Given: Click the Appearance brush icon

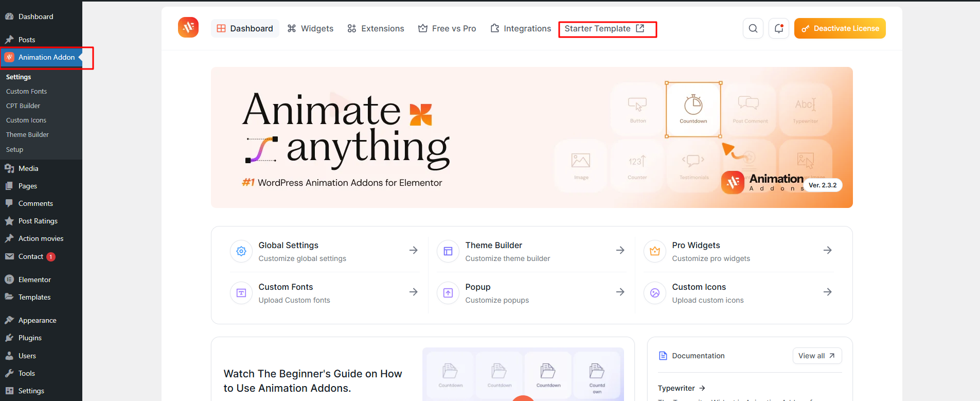Looking at the screenshot, I should pyautogui.click(x=9, y=320).
